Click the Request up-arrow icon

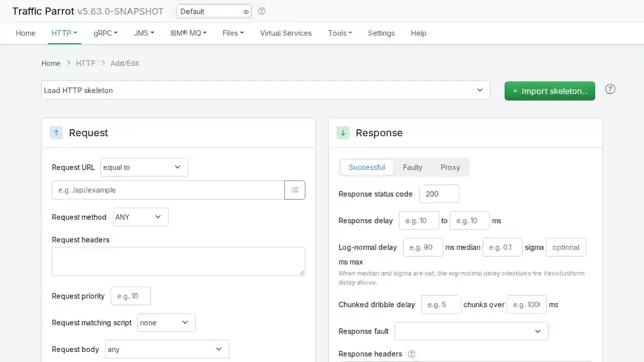pyautogui.click(x=56, y=133)
